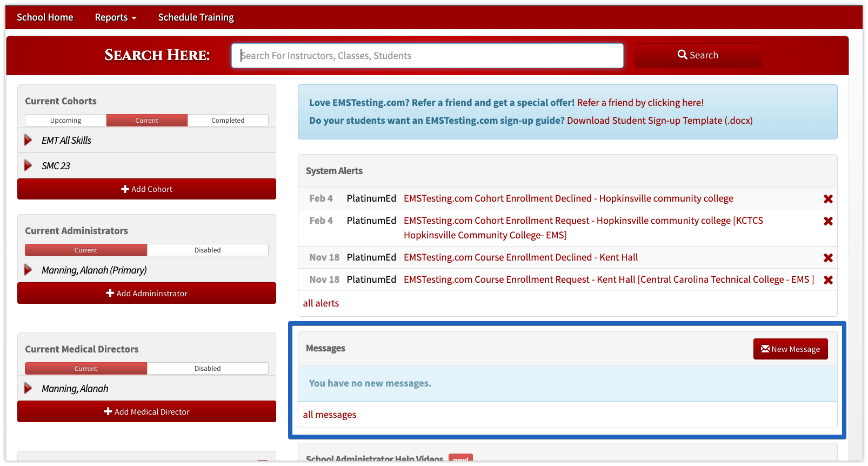Show Disabled administrators
The height and width of the screenshot is (466, 868).
click(208, 250)
